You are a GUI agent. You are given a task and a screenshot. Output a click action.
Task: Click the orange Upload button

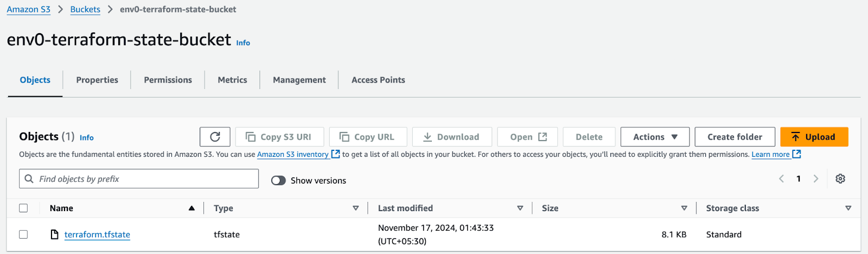click(814, 137)
